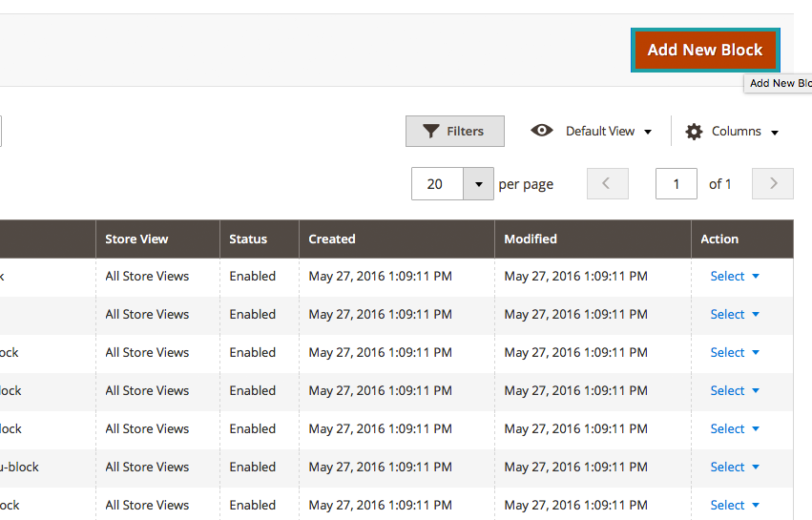
Task: Go to the previous page arrow
Action: click(608, 184)
